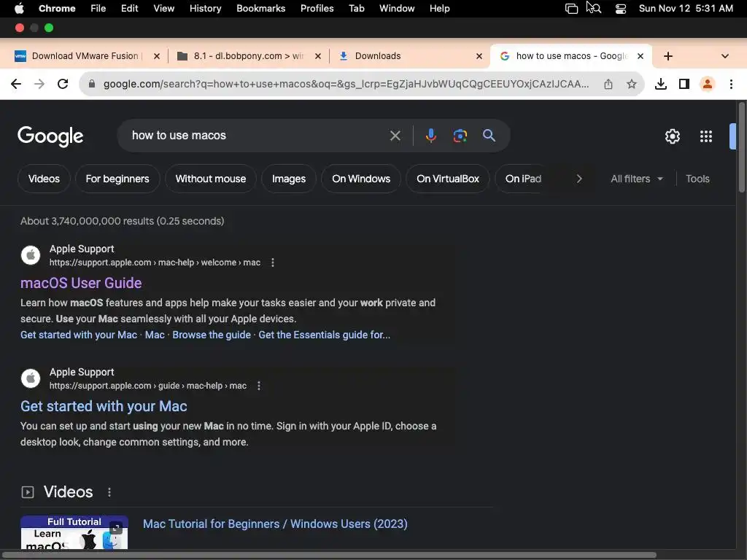Open the Tools option
The image size is (747, 560).
(697, 179)
